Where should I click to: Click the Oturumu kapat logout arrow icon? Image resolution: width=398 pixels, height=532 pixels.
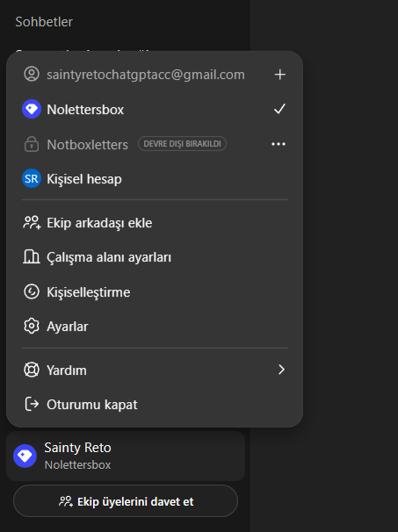click(32, 404)
